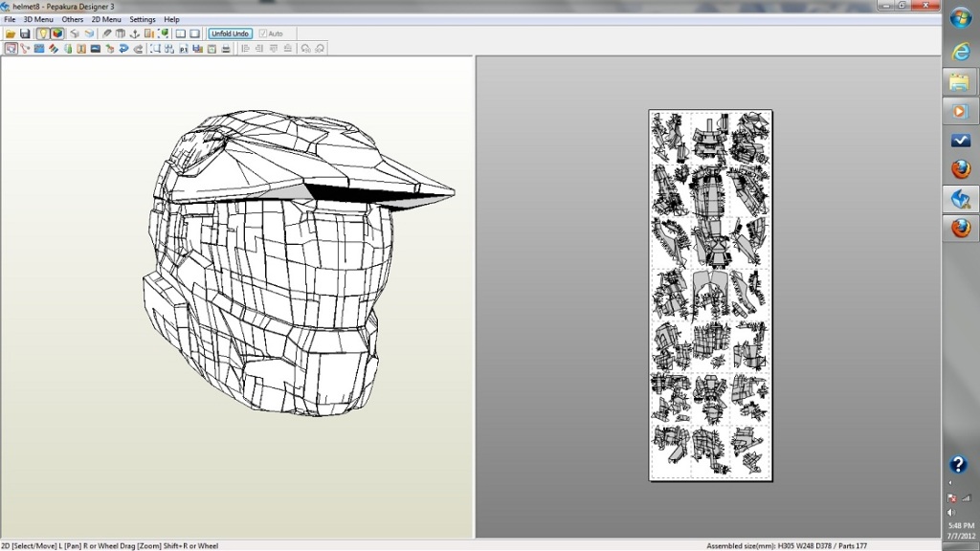The image size is (980, 551).
Task: Toggle the light bulb lighting button
Action: [42, 33]
